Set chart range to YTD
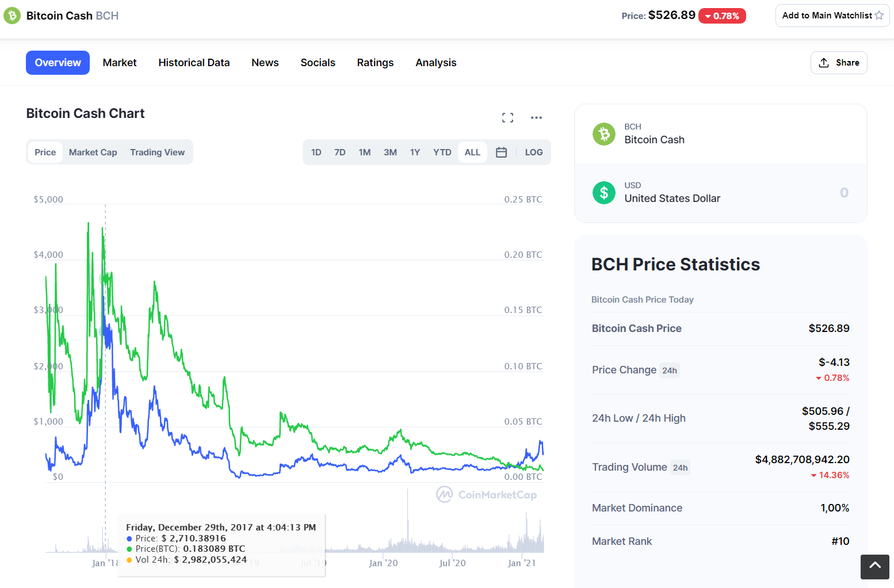Screen dimensions: 894x588 442,152
